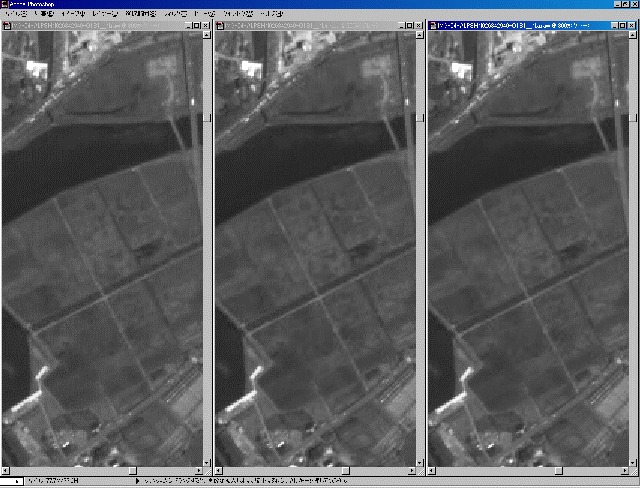Click the right scroll arrow in left window
Screen dimensions: 640x488
[x=199, y=471]
